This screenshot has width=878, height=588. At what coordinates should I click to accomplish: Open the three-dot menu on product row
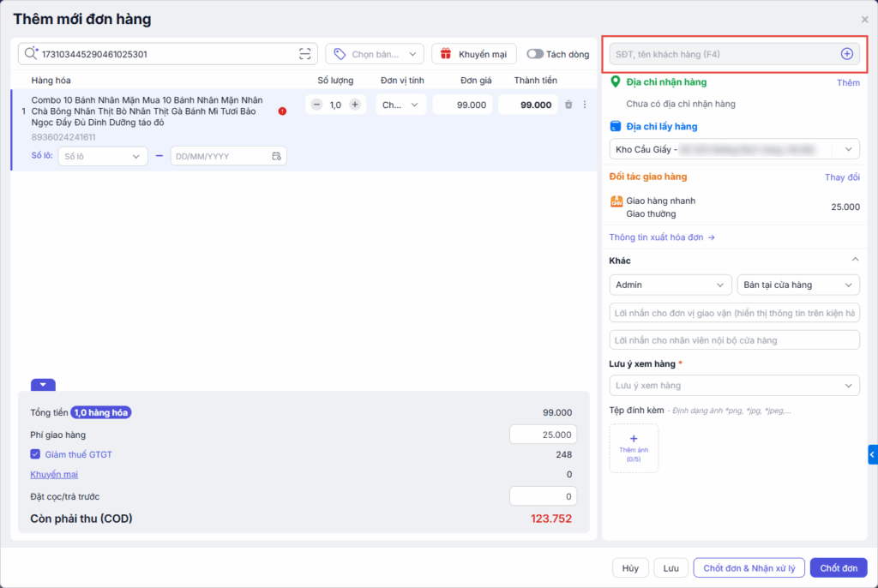(585, 105)
